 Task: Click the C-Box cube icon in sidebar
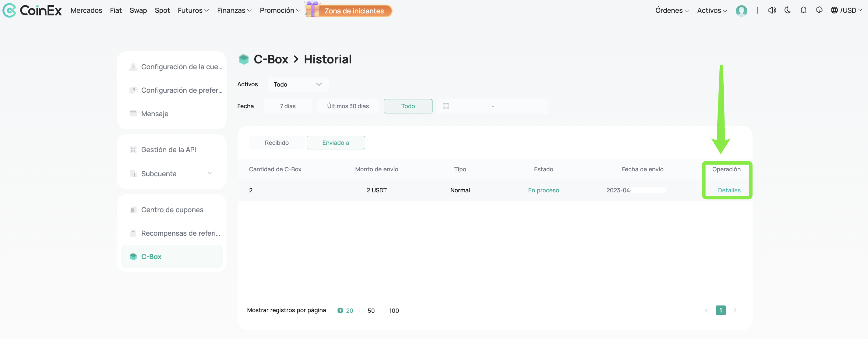(x=133, y=256)
